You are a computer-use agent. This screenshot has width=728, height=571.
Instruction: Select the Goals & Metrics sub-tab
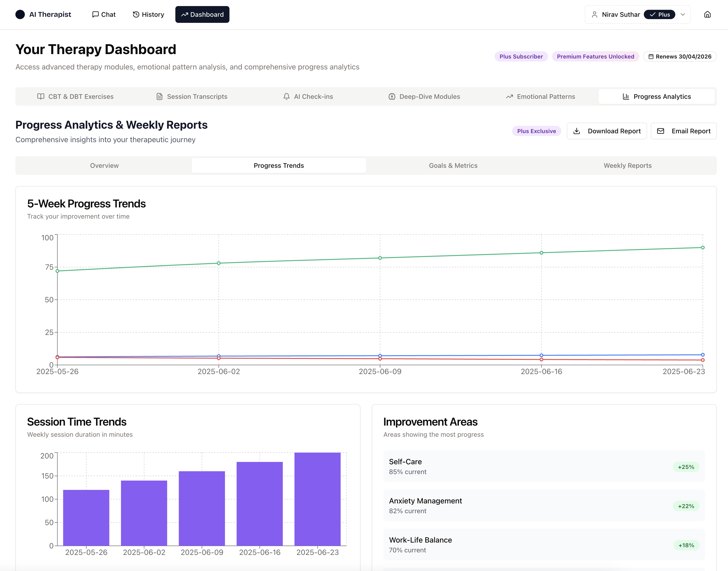[x=453, y=165]
